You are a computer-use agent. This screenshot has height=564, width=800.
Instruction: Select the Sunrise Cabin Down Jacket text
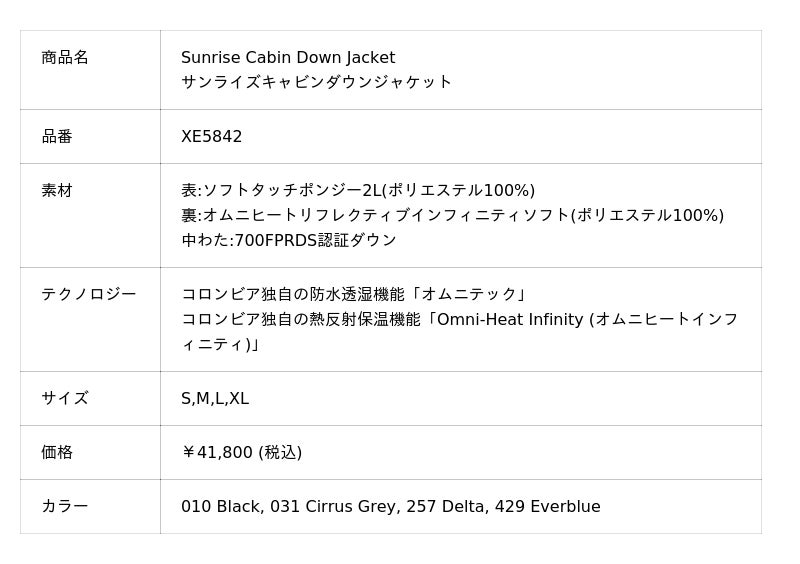tap(288, 58)
